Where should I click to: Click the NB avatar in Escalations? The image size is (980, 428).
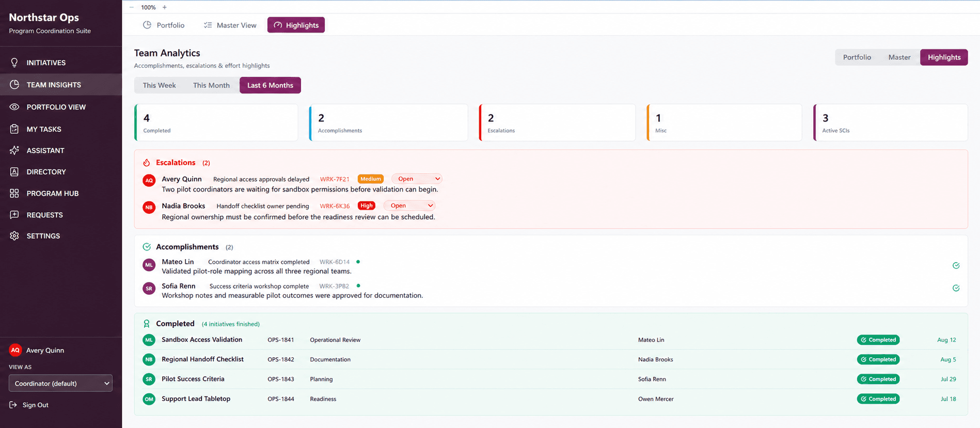point(149,207)
